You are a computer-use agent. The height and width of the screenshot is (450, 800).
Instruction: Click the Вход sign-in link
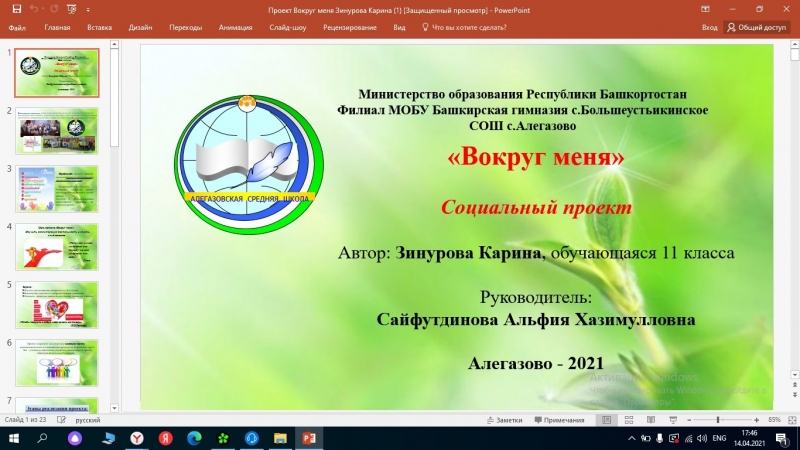point(709,28)
